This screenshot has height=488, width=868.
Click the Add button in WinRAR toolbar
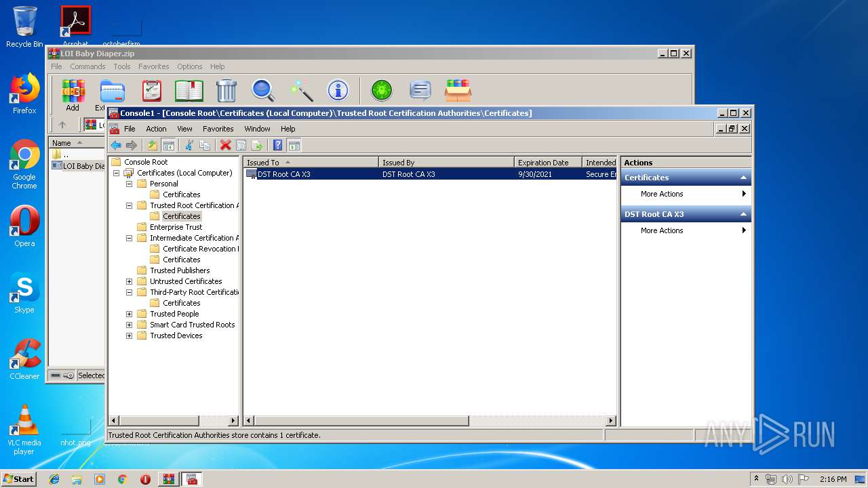click(73, 95)
